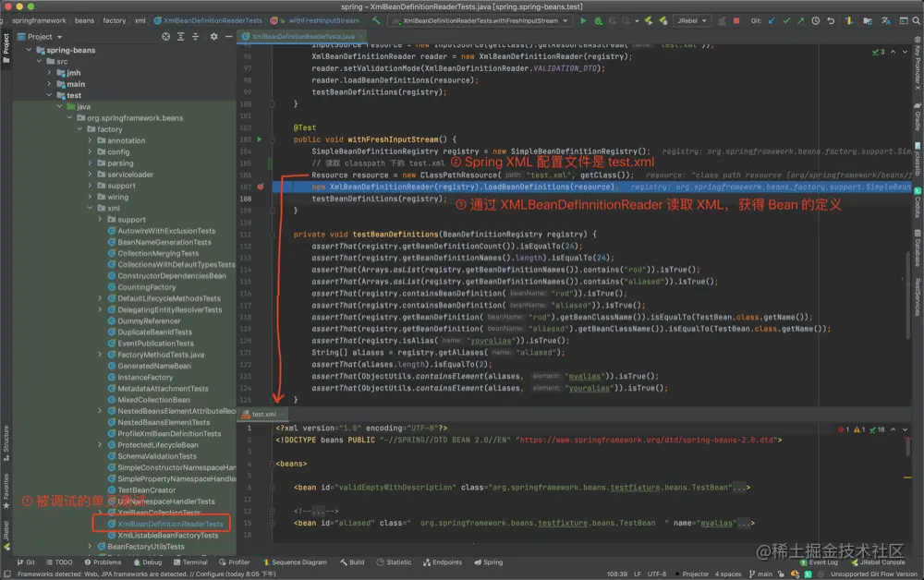Debug with JRebel rocket-bug icon

point(663,20)
